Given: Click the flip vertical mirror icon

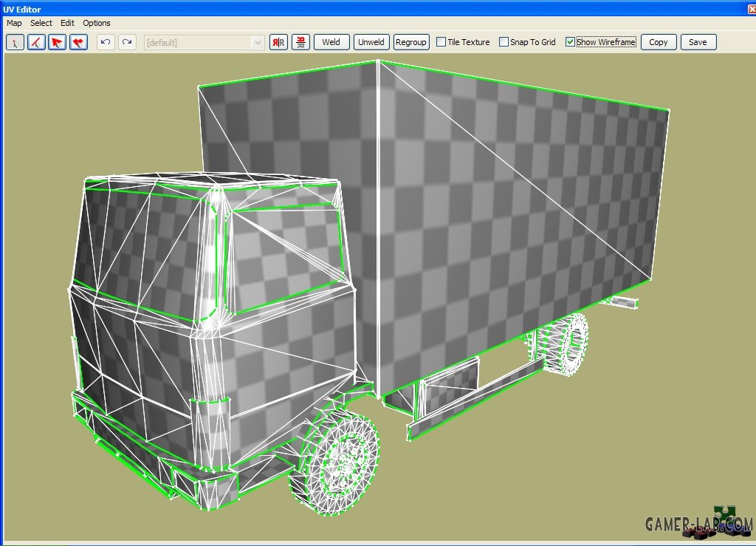Looking at the screenshot, I should click(301, 42).
